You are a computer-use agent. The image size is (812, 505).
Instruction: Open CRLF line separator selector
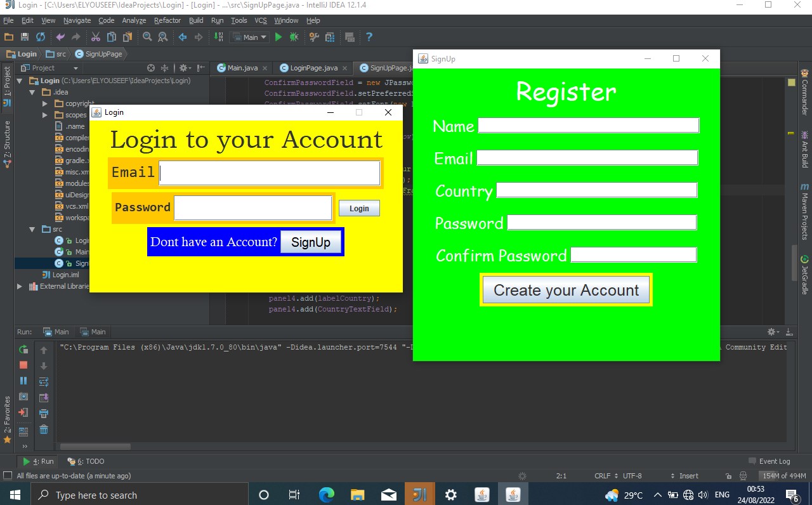click(606, 476)
